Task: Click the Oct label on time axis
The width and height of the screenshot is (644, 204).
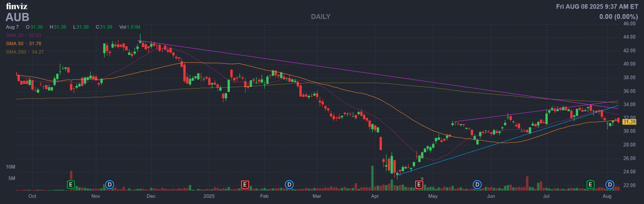Action: tap(32, 196)
